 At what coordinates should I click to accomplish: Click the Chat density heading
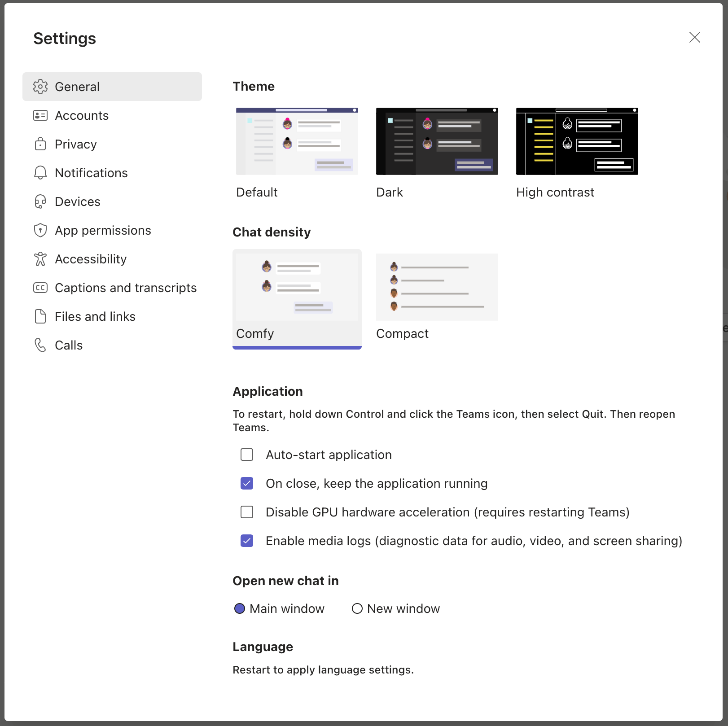pos(272,232)
